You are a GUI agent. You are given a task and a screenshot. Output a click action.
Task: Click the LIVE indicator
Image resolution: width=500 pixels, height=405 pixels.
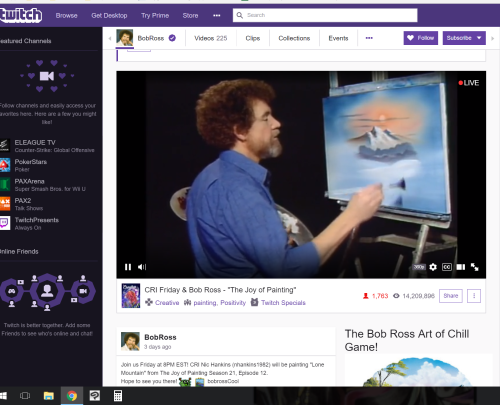pos(469,83)
